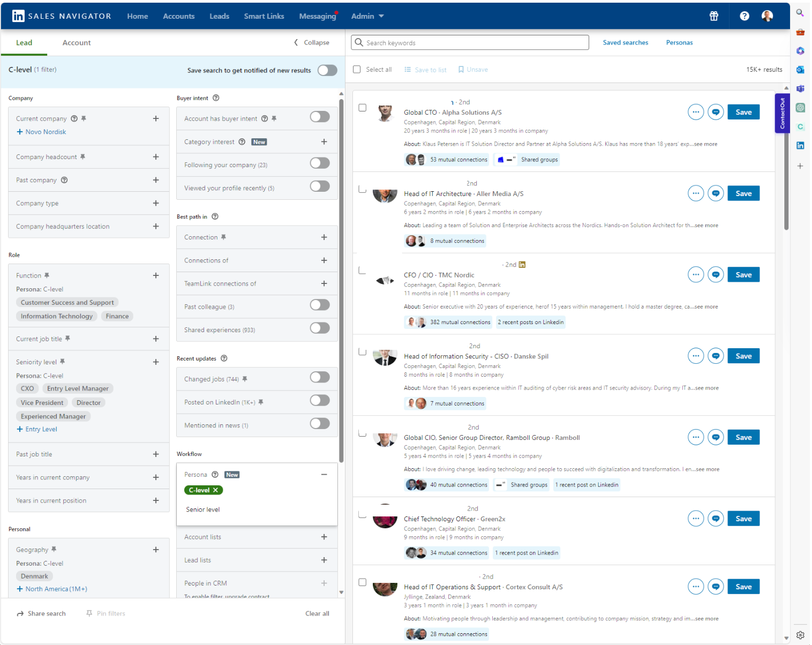Open Saved searches link
812x645 pixels.
(626, 42)
